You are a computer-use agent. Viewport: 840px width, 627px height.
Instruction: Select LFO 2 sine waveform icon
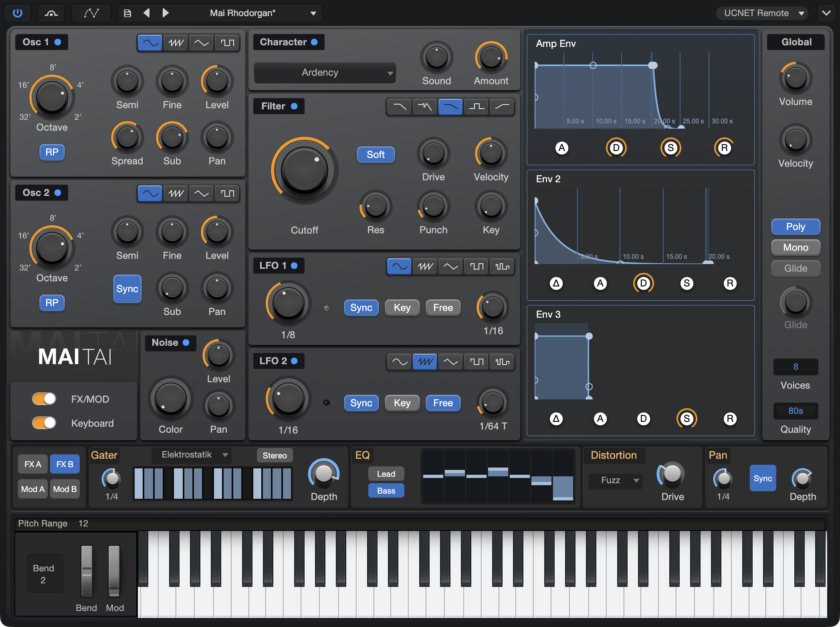(x=399, y=361)
